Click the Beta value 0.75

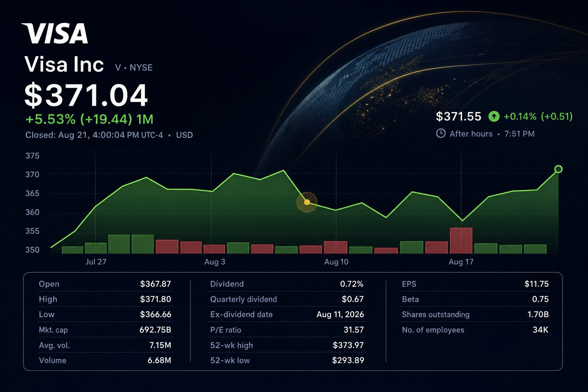(541, 299)
